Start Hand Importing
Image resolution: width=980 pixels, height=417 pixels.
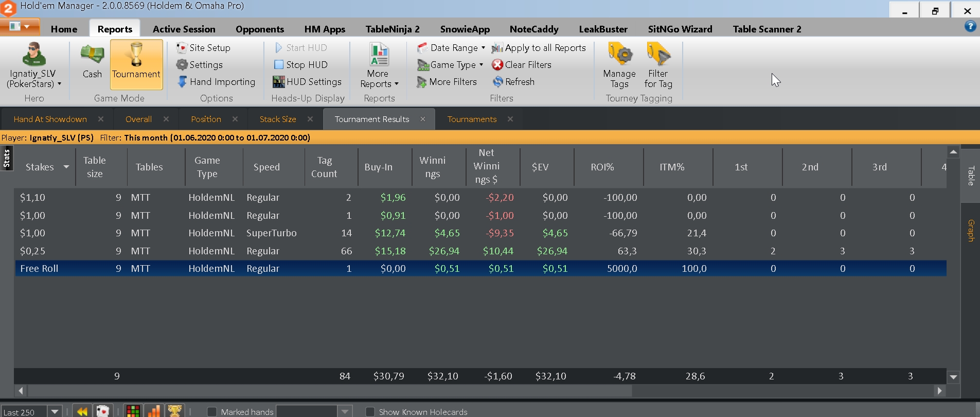(217, 82)
